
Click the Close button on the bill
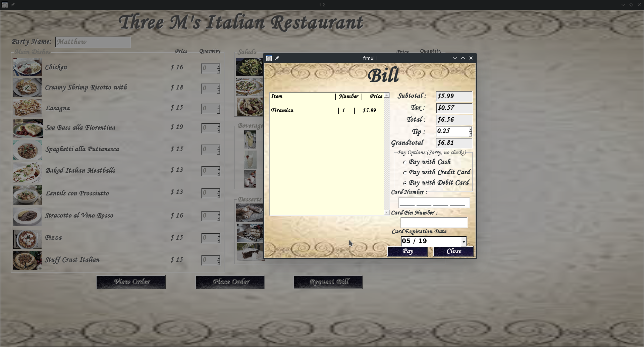pyautogui.click(x=453, y=251)
